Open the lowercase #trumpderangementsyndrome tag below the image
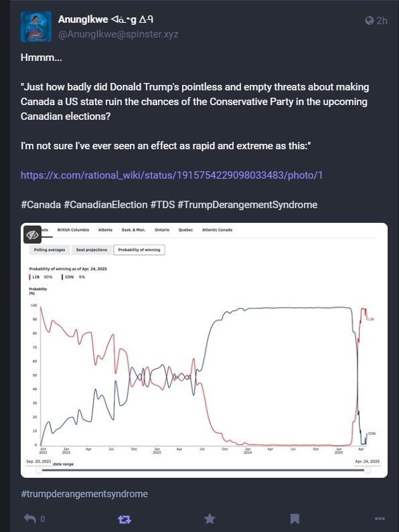 pos(84,494)
